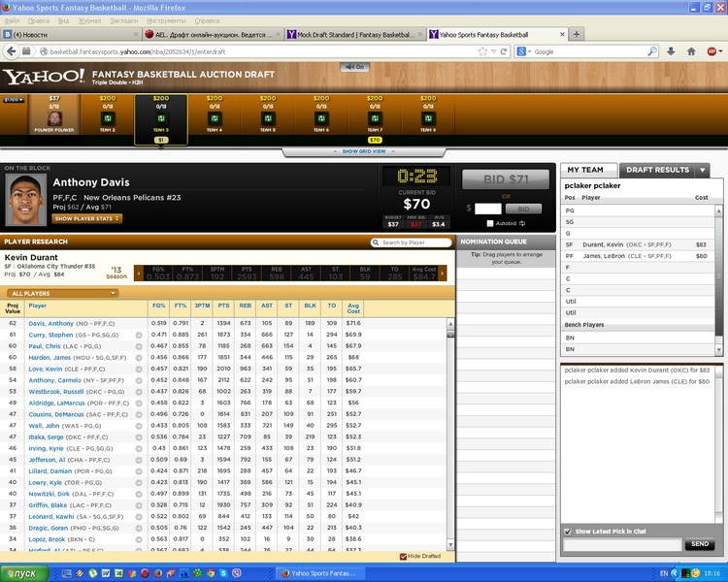Click Search by Player field

(x=411, y=242)
